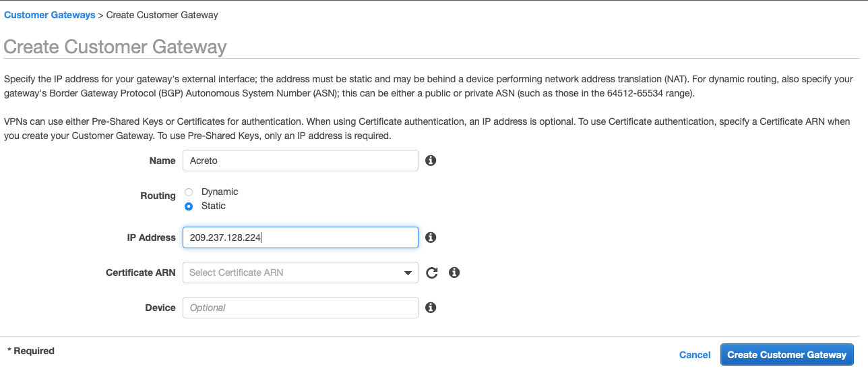Focus the Name field containing Acreto
This screenshot has width=868, height=369.
[x=301, y=161]
